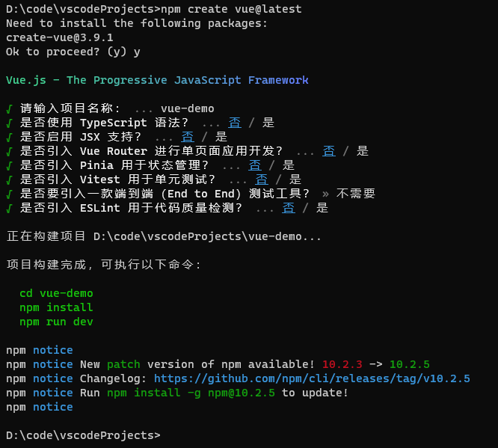Screen dimensions: 498x448
Task: Click the checkmark beside the project name prompt
Action: coord(9,108)
